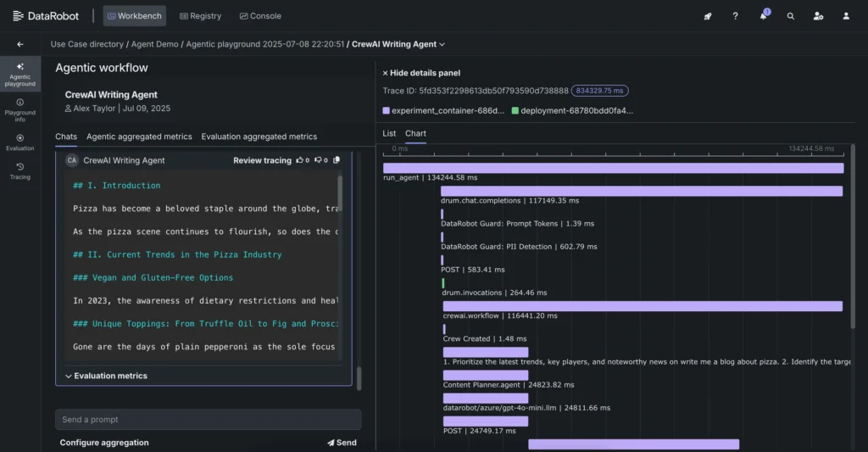Click the back arrow in sidebar
The image size is (868, 452).
[x=20, y=44]
